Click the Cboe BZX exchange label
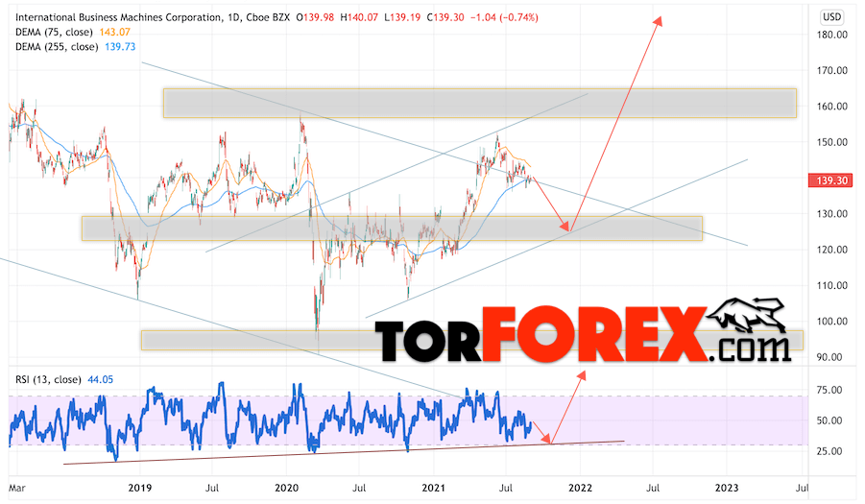865x504 pixels. pos(266,17)
